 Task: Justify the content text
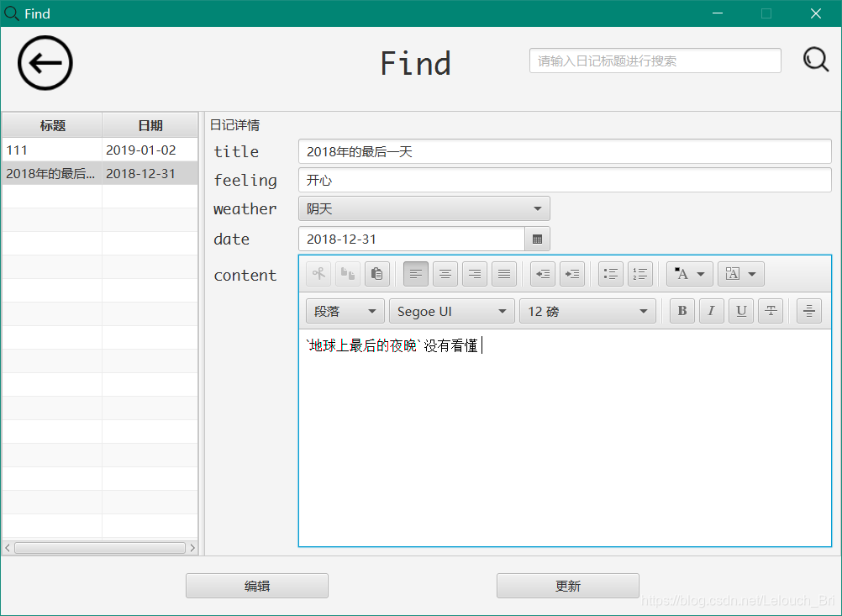(x=503, y=274)
